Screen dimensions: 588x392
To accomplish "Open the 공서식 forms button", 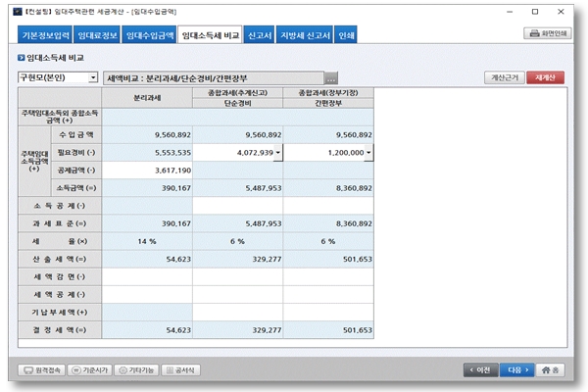I will click(180, 370).
